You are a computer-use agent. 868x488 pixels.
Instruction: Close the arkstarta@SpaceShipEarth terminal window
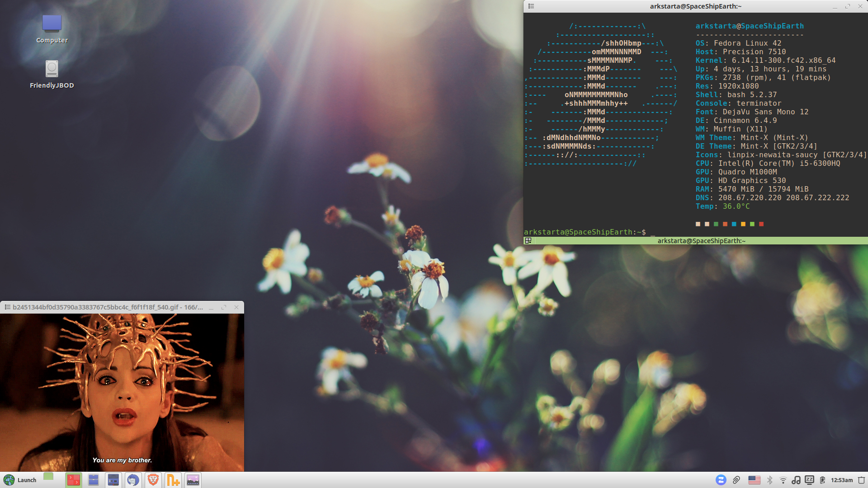[860, 6]
